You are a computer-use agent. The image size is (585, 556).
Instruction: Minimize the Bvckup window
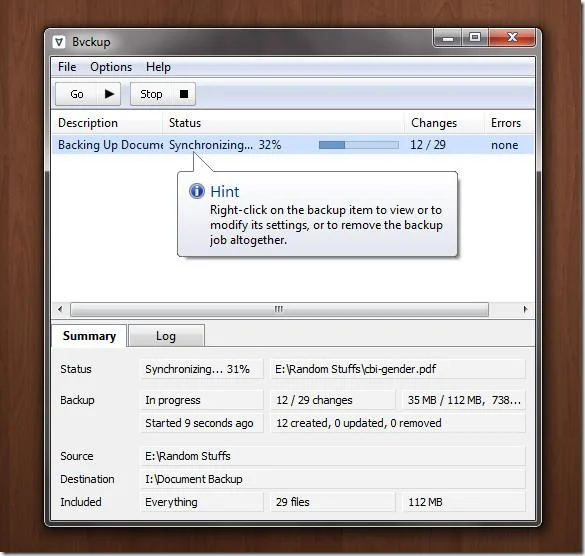pos(448,37)
